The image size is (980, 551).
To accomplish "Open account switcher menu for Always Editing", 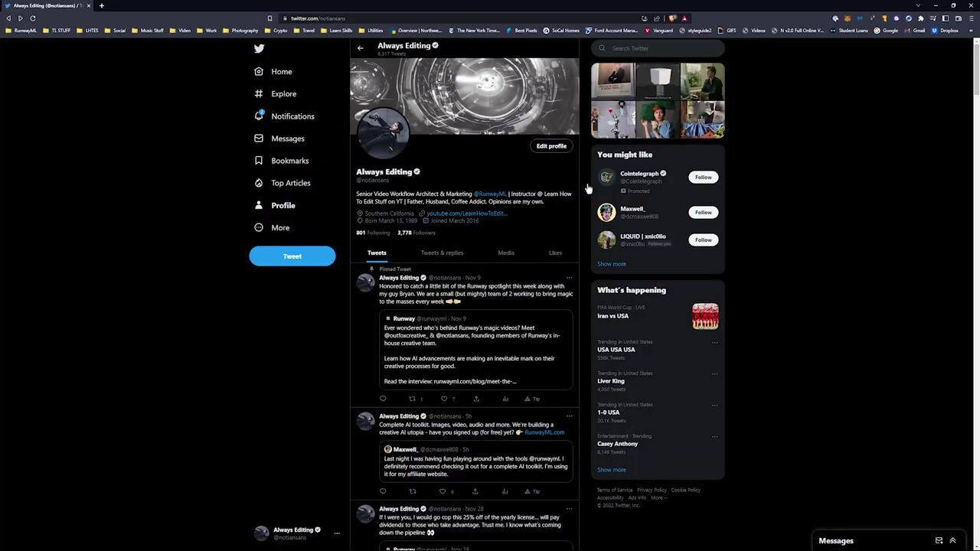I will [336, 533].
